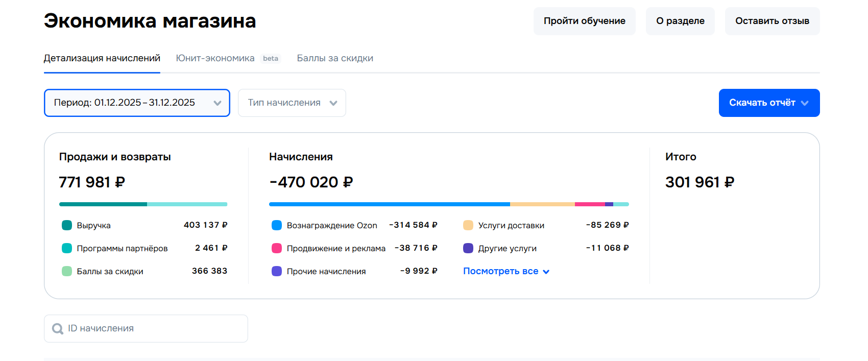Image resolution: width=868 pixels, height=361 pixels.
Task: Open the Баллы за скидки tab
Action: [335, 58]
